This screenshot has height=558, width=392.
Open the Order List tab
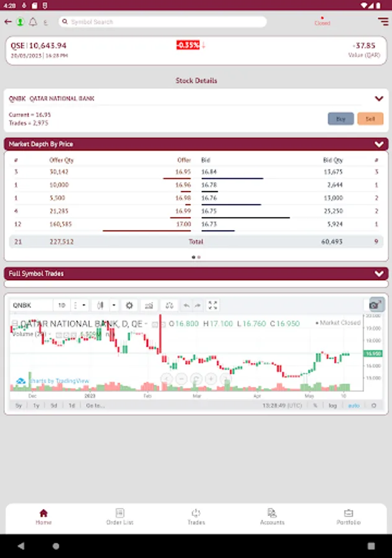(x=120, y=517)
